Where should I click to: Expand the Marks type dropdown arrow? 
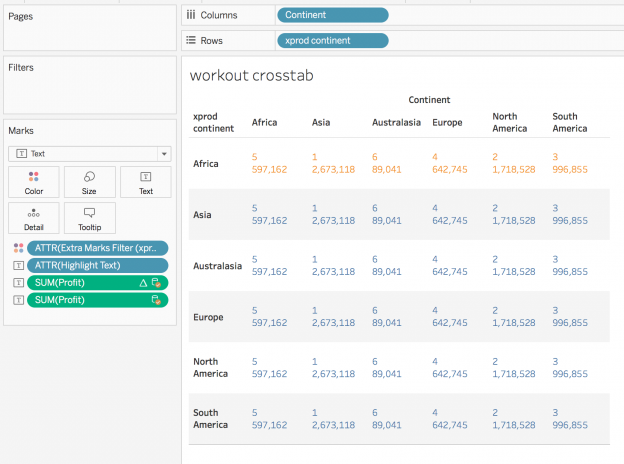pyautogui.click(x=163, y=154)
